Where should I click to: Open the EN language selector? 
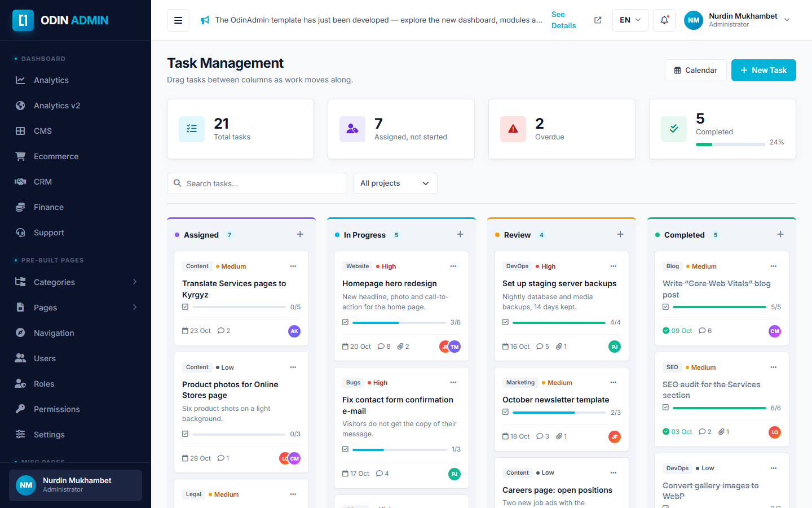tap(630, 20)
